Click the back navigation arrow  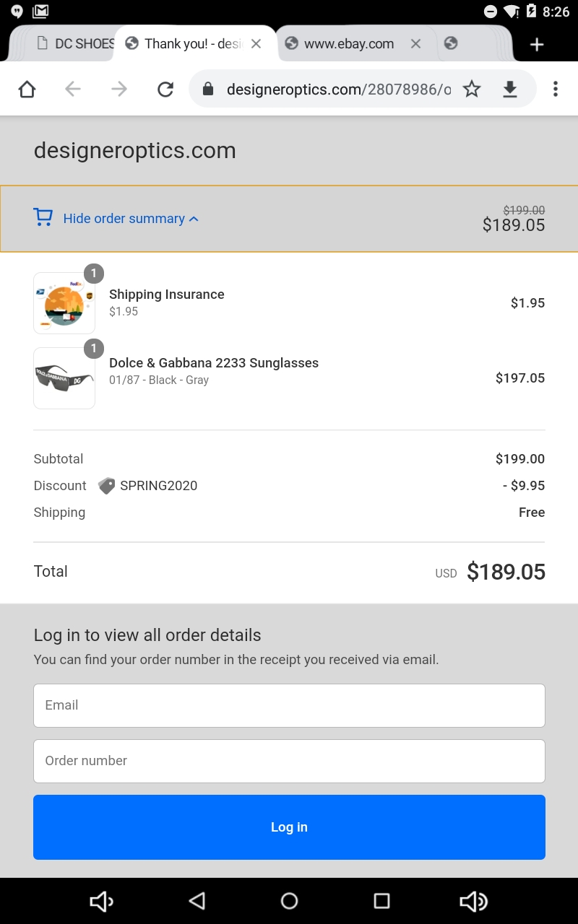[x=72, y=89]
